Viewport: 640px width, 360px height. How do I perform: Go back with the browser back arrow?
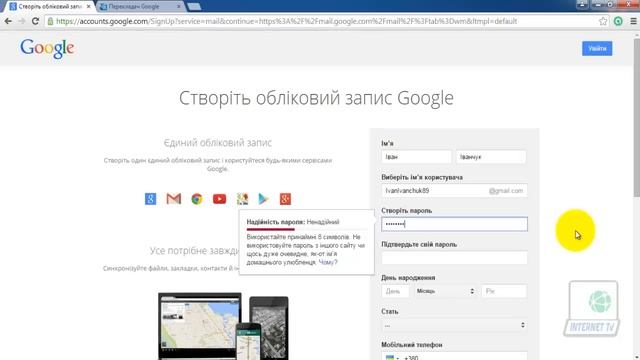click(8, 21)
